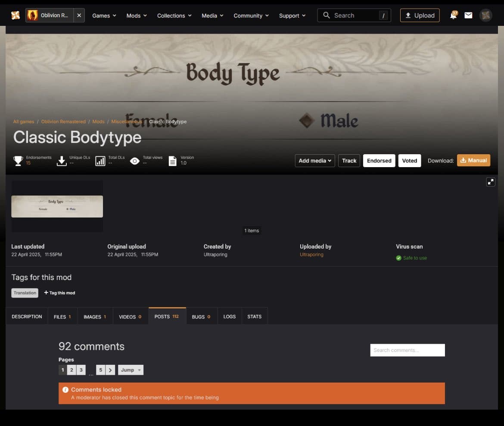Open the Body Type gallery thumbnail
504x426 pixels.
[57, 206]
